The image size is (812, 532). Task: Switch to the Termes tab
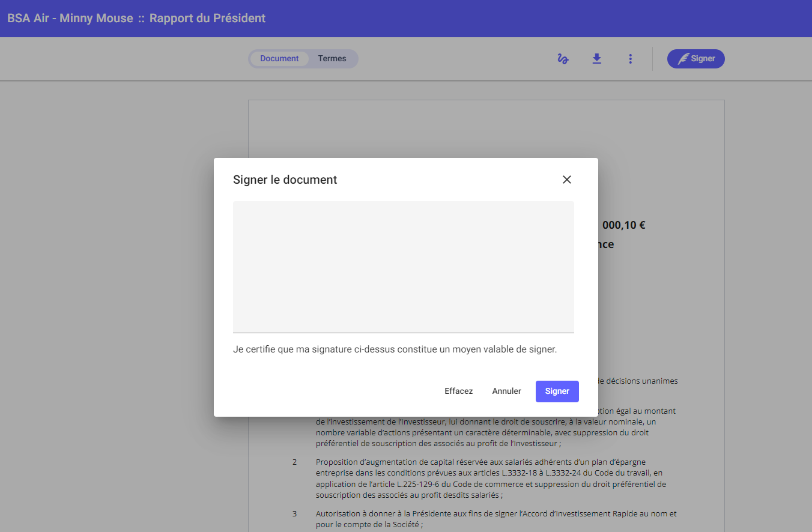pyautogui.click(x=332, y=59)
